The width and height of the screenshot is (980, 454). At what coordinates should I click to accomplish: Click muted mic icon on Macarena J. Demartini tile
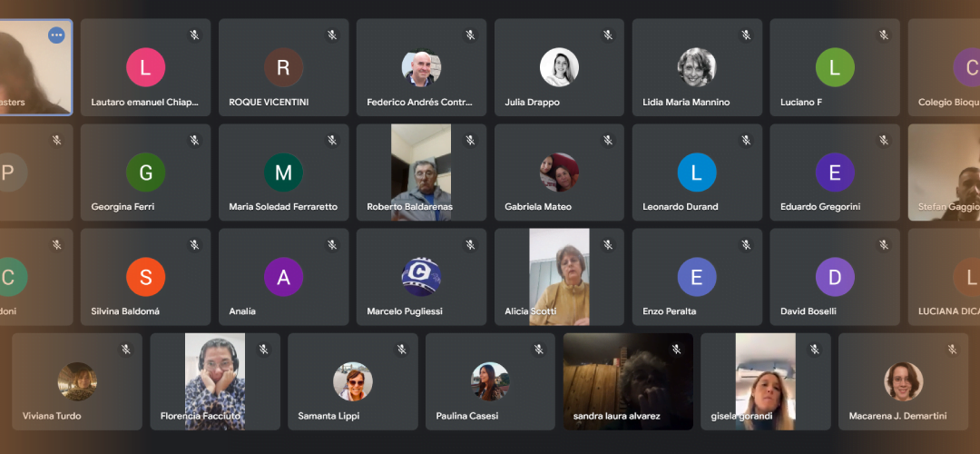point(952,350)
